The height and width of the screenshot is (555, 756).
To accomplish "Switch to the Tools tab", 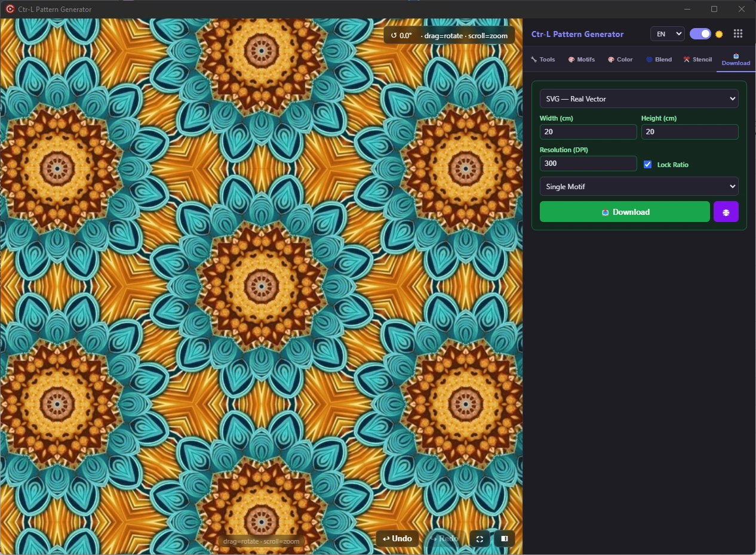I will (543, 59).
